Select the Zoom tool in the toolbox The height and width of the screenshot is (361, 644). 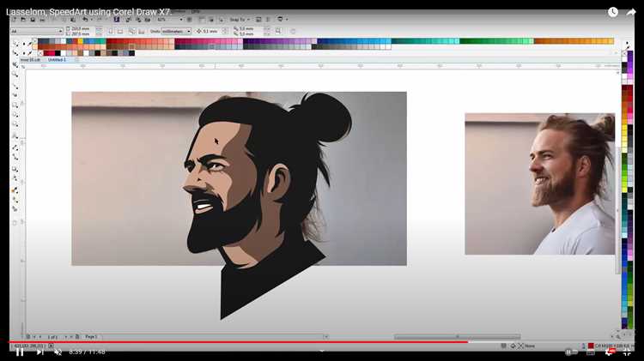[15, 75]
